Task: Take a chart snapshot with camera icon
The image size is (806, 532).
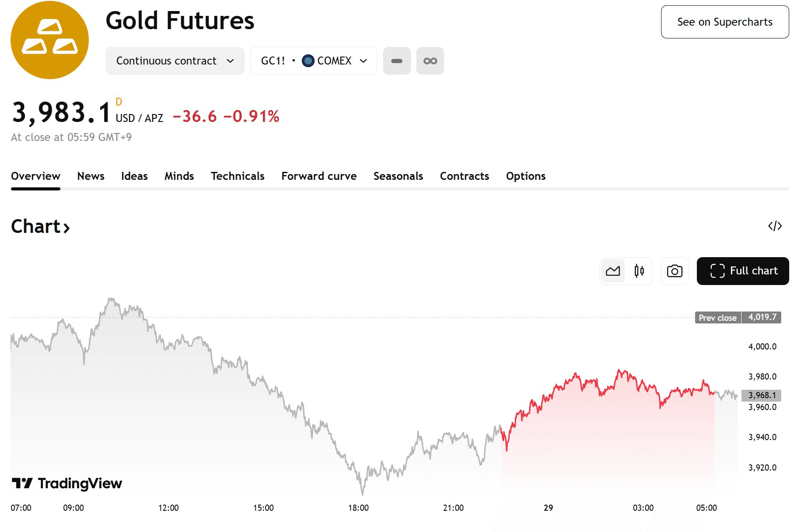Action: tap(674, 271)
